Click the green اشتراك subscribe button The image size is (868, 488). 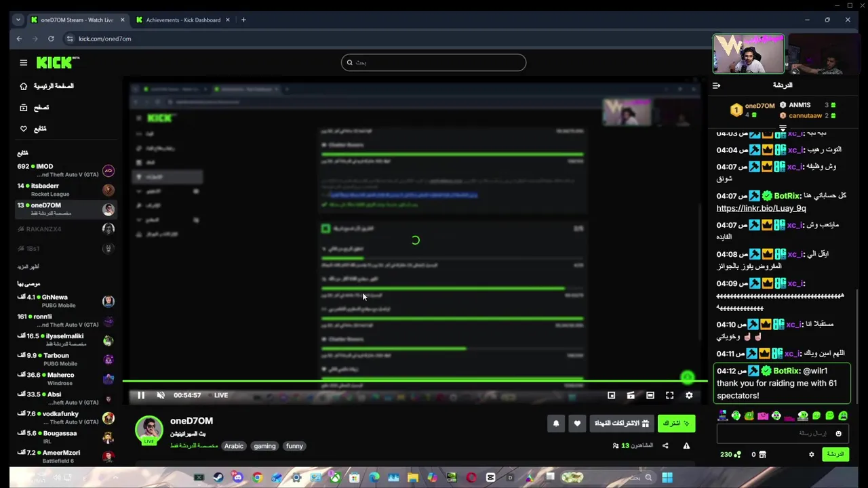676,423
